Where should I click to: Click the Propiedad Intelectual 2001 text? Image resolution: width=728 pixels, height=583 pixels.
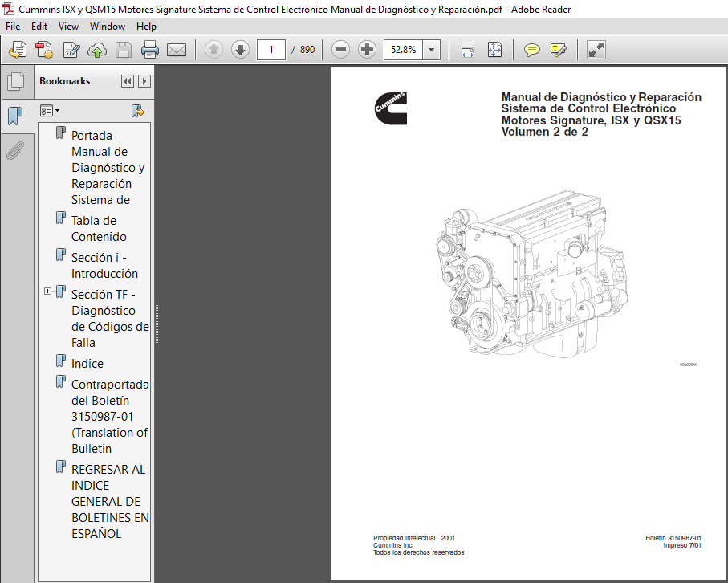pos(414,538)
